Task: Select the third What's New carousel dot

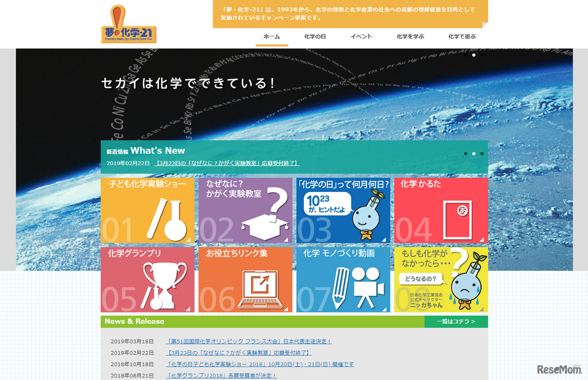Action: 481,153
